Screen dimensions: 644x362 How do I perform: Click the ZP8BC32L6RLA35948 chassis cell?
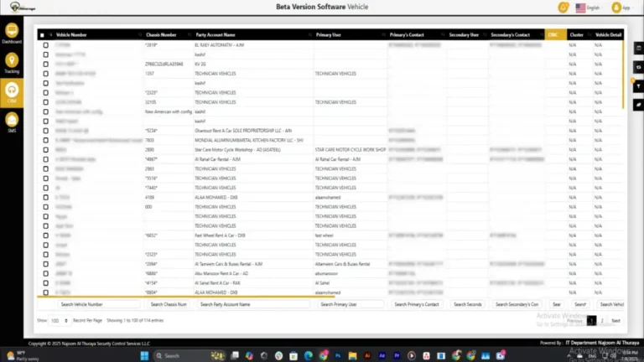click(164, 64)
